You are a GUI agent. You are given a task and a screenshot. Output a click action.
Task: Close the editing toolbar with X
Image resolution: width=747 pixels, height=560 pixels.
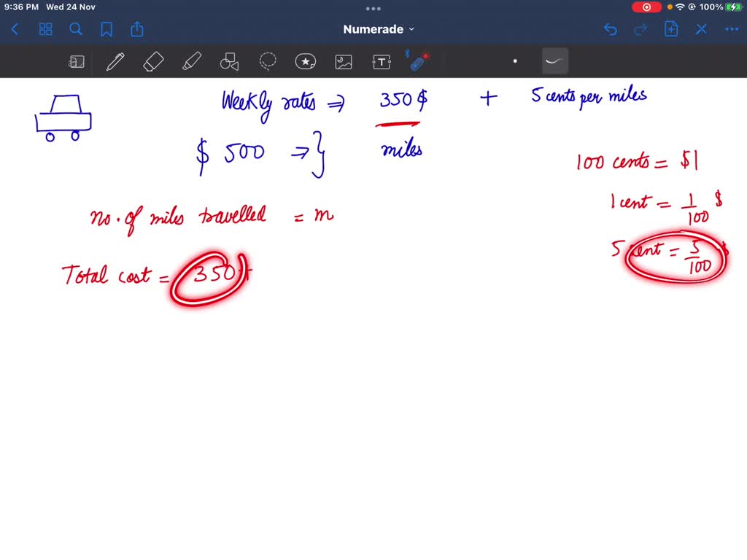coord(701,29)
